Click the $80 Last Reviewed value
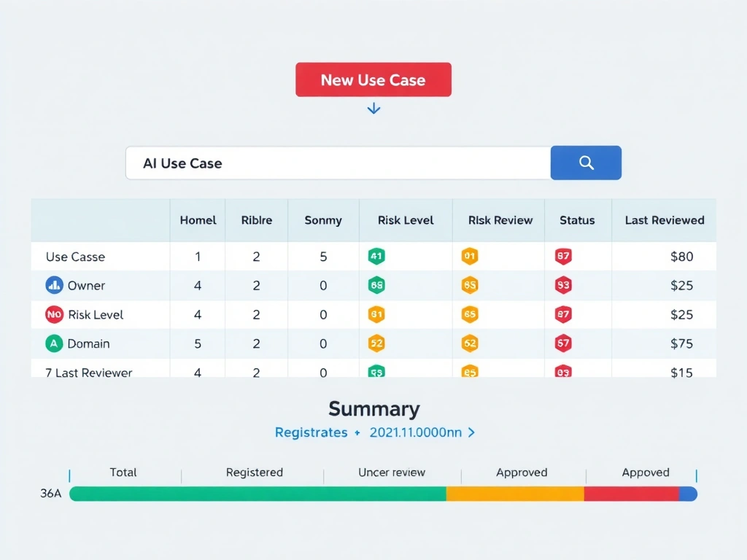Screen dimensions: 747x560 coord(682,257)
